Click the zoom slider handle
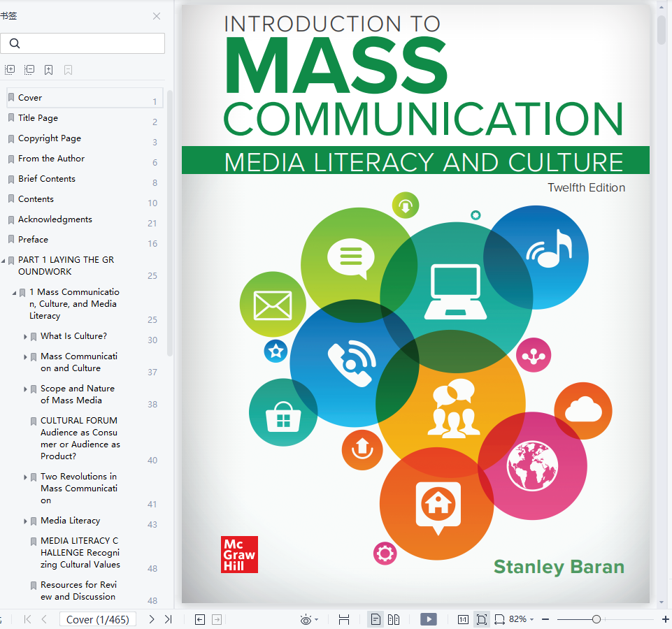 596,620
